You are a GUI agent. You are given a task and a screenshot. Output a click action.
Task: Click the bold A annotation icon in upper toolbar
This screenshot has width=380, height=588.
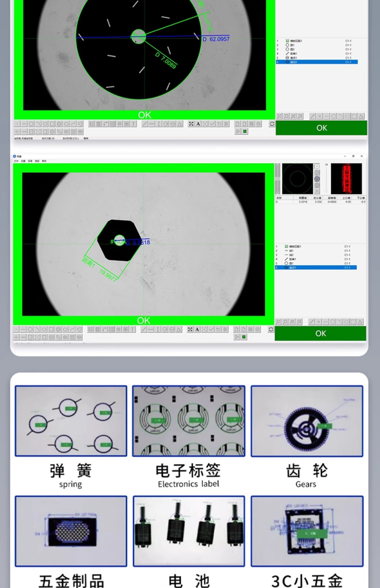click(x=198, y=124)
